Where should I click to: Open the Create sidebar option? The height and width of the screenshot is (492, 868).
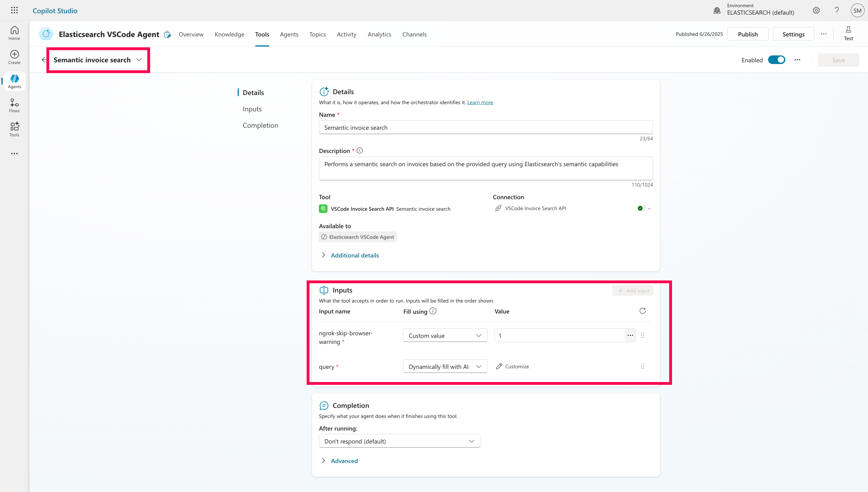[x=14, y=57]
